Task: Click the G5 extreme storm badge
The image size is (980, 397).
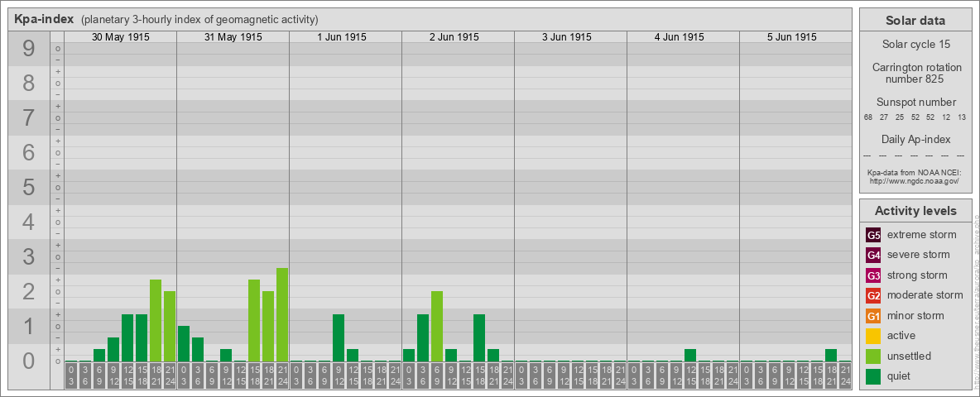Action: coord(873,236)
